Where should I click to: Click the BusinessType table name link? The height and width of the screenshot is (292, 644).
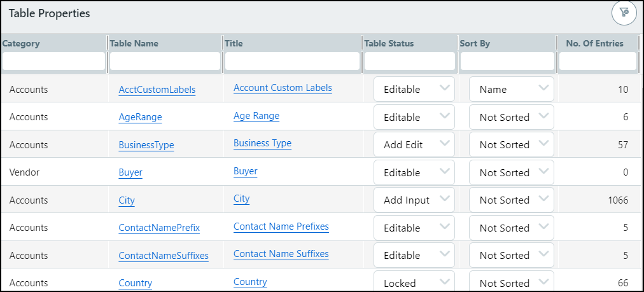click(146, 145)
